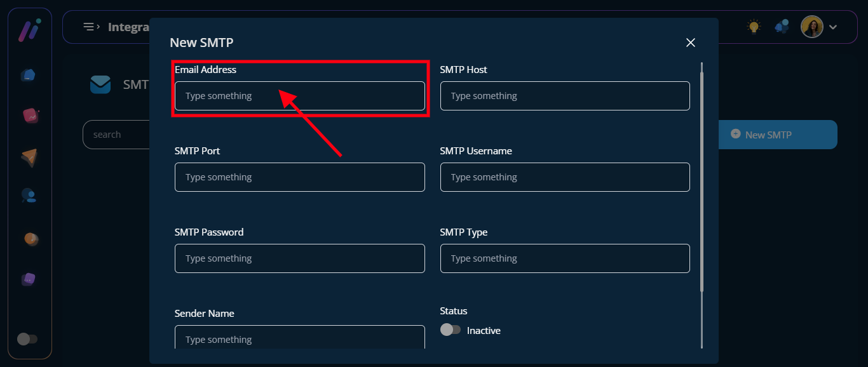Open the notifications bell icon

pos(782,27)
